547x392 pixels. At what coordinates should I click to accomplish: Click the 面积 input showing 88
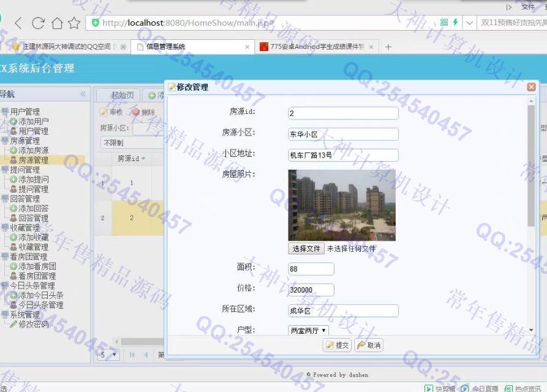click(x=311, y=269)
